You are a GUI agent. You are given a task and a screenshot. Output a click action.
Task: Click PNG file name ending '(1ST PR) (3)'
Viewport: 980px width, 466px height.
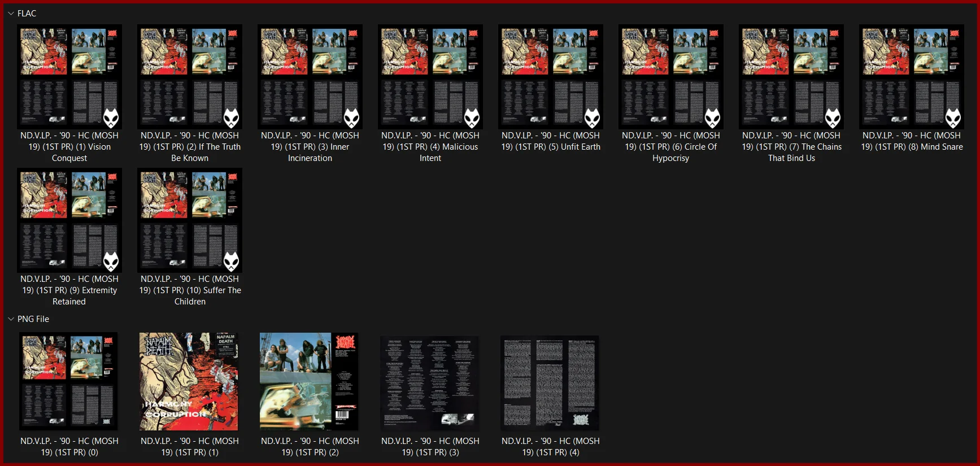(x=430, y=447)
